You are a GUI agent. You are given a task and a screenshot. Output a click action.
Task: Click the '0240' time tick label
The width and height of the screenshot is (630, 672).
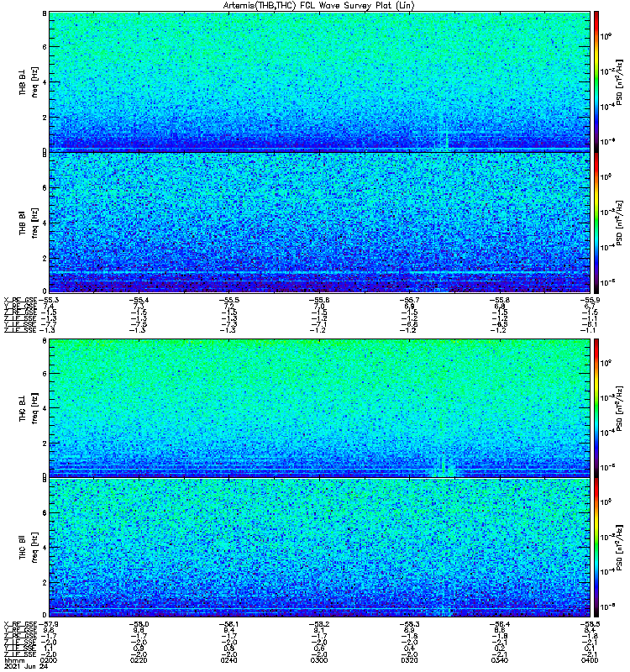[228, 660]
